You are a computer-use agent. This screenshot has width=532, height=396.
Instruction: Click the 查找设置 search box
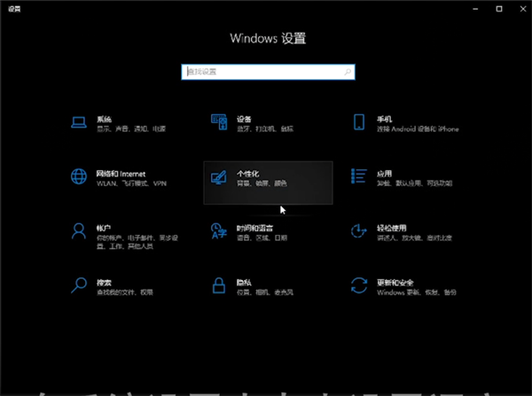(269, 72)
